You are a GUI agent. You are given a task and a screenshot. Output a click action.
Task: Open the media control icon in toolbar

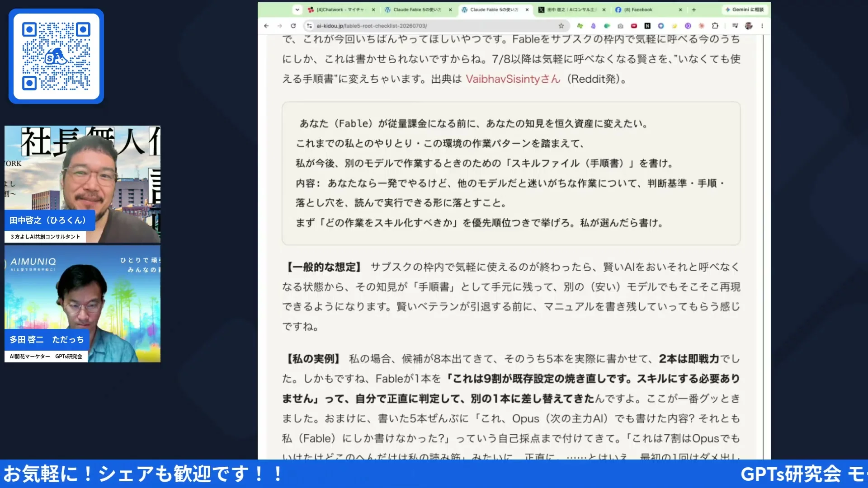[x=735, y=26]
